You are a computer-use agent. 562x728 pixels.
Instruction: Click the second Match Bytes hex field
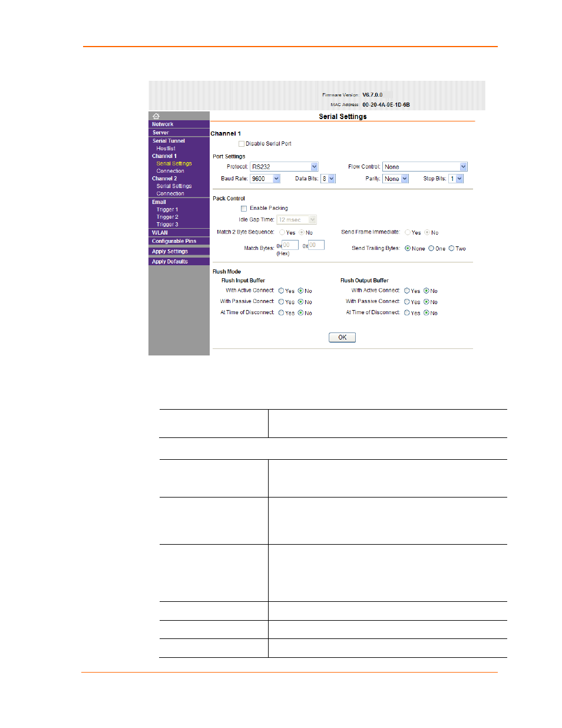pos(316,245)
